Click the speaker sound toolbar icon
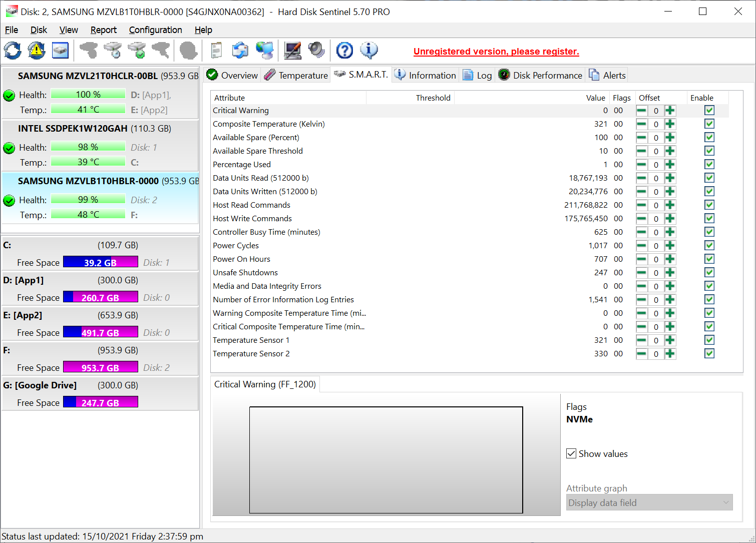This screenshot has width=756, height=543. point(316,50)
